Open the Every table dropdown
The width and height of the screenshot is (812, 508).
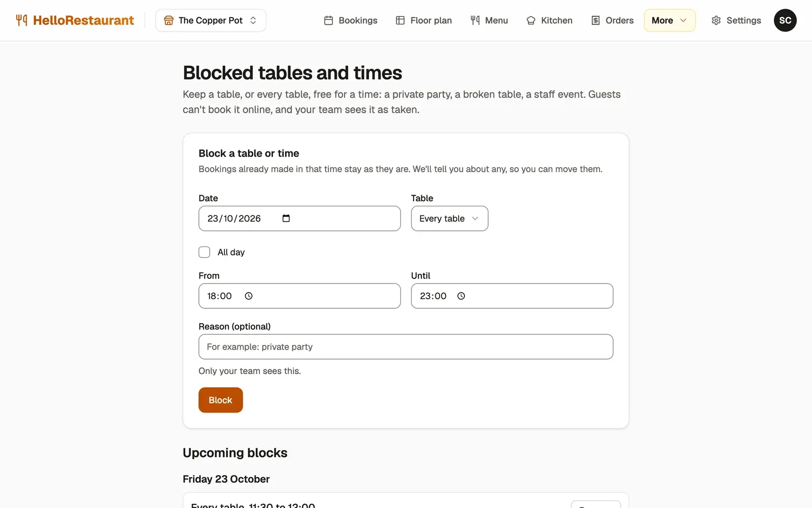pos(450,218)
